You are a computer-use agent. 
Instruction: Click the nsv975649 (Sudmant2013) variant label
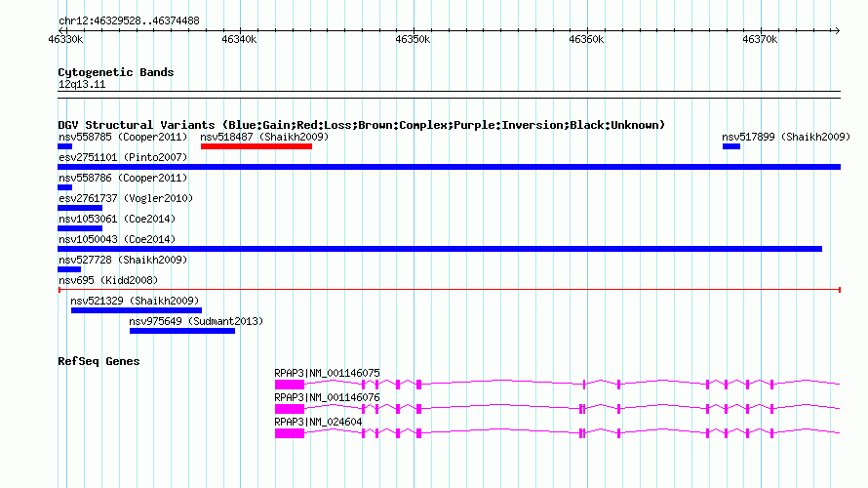(196, 321)
